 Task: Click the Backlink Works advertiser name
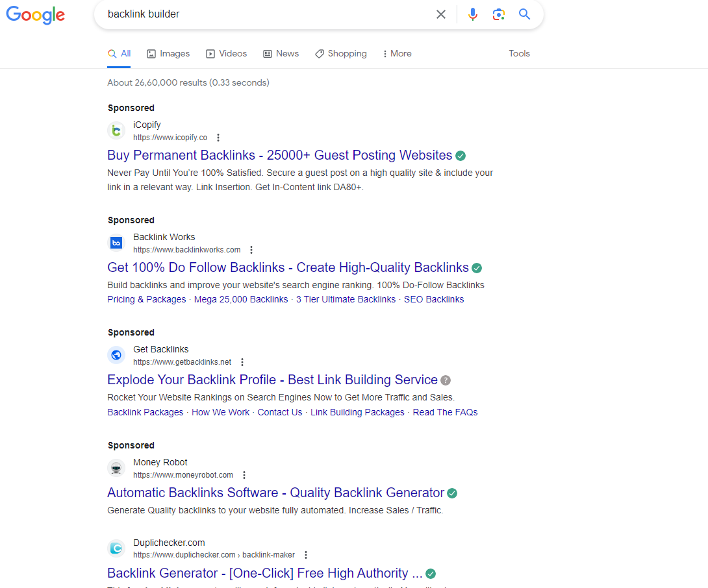tap(164, 238)
